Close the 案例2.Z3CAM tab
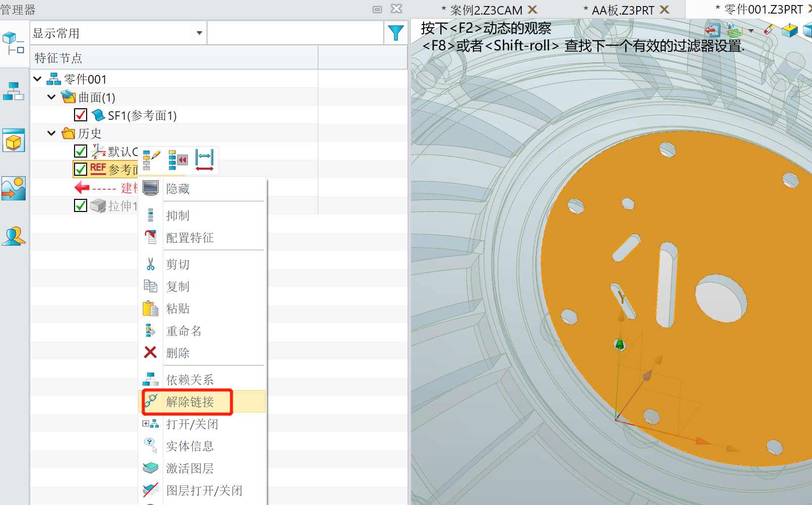The image size is (812, 505). pos(532,10)
